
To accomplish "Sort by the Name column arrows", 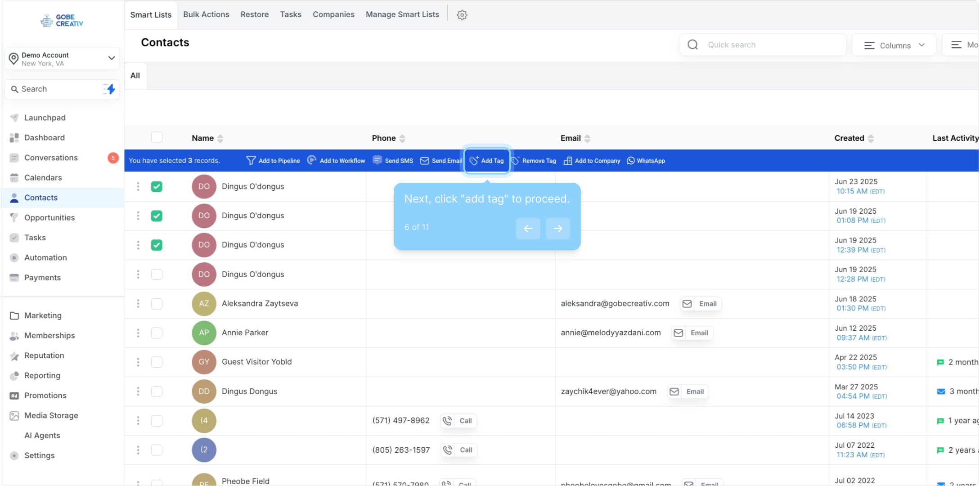I will pos(220,139).
